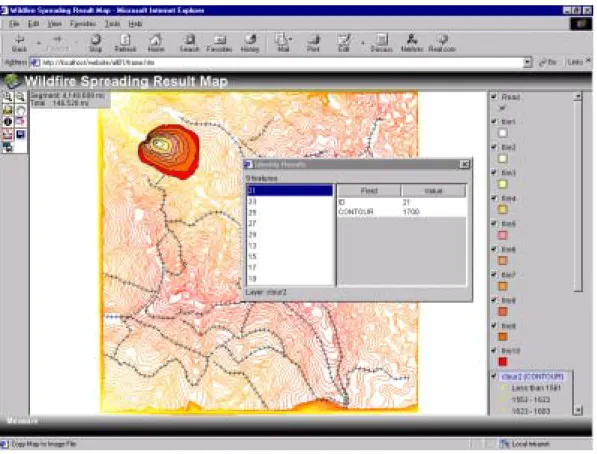Click the grey circular map tool icon
Image resolution: width=597 pixels, height=454 pixels.
pyautogui.click(x=21, y=110)
